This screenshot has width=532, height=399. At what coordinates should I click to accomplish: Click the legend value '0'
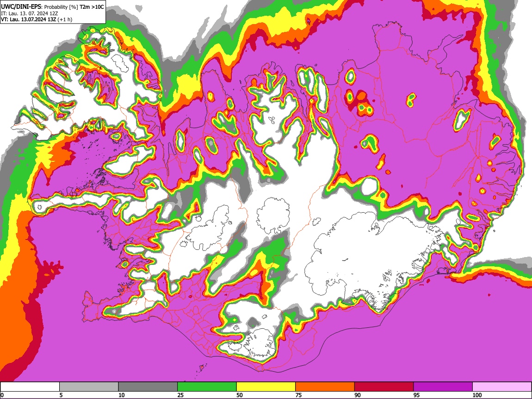coord(2,395)
